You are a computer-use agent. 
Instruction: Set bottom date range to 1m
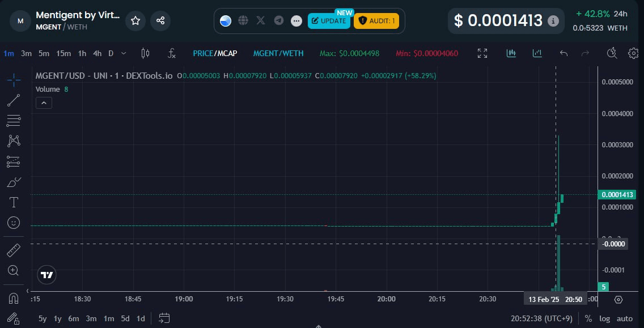(109, 318)
